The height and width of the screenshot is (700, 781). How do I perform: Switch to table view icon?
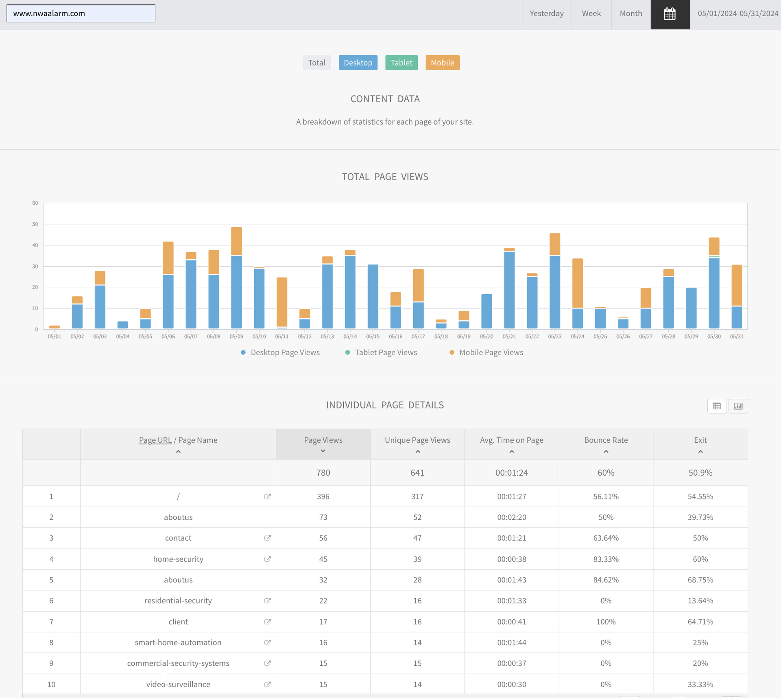tap(717, 406)
